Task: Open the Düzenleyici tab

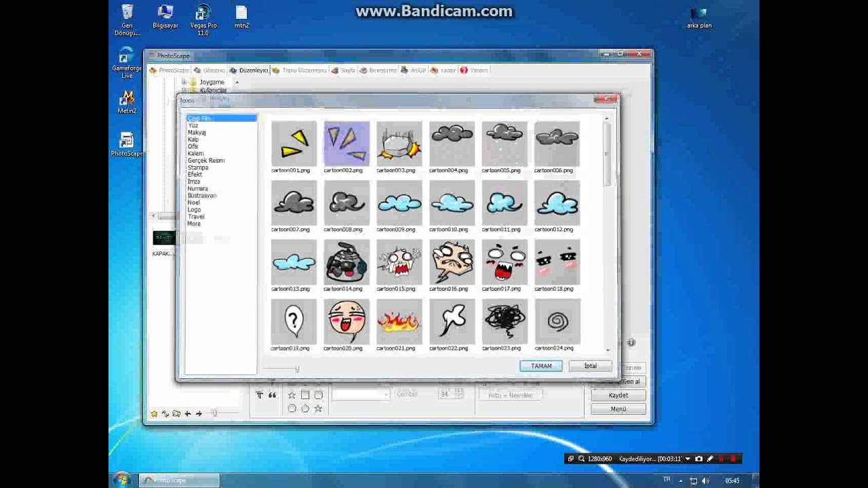Action: pos(249,70)
